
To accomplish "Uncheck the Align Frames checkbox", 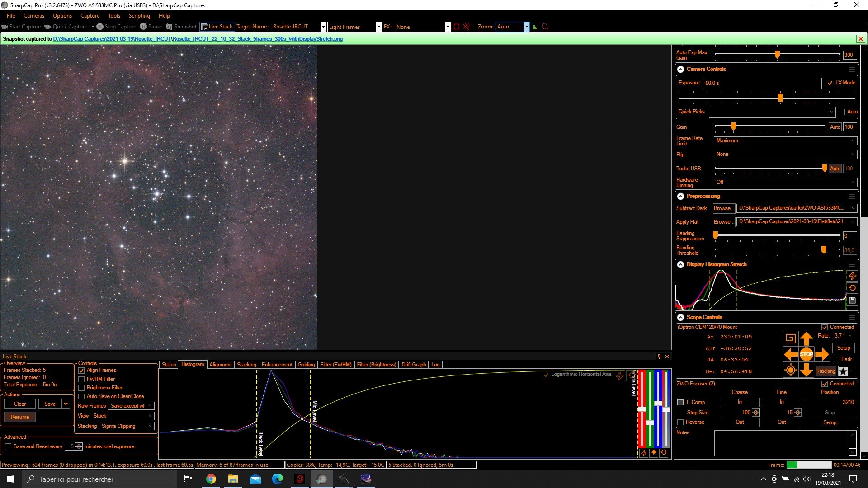I will coord(82,371).
